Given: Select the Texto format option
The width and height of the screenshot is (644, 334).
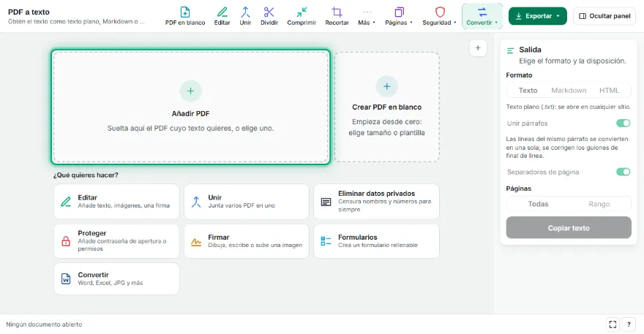Looking at the screenshot, I should click(x=528, y=91).
